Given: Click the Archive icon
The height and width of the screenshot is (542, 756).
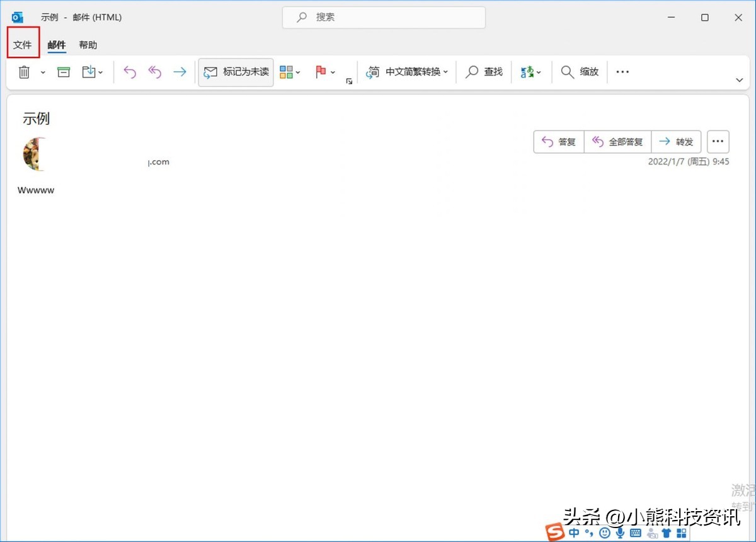Looking at the screenshot, I should click(x=63, y=71).
